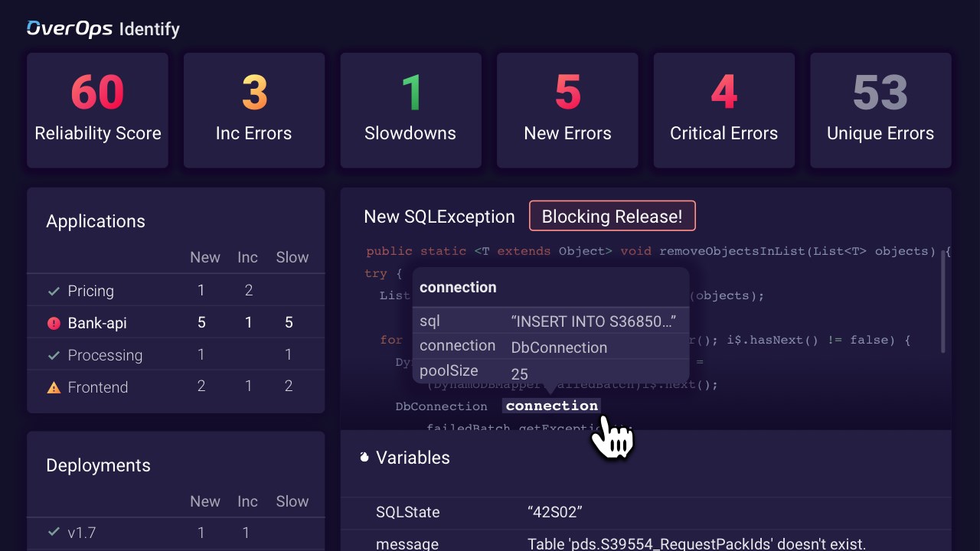
Task: Click the Blocking Release! badge
Action: [612, 217]
